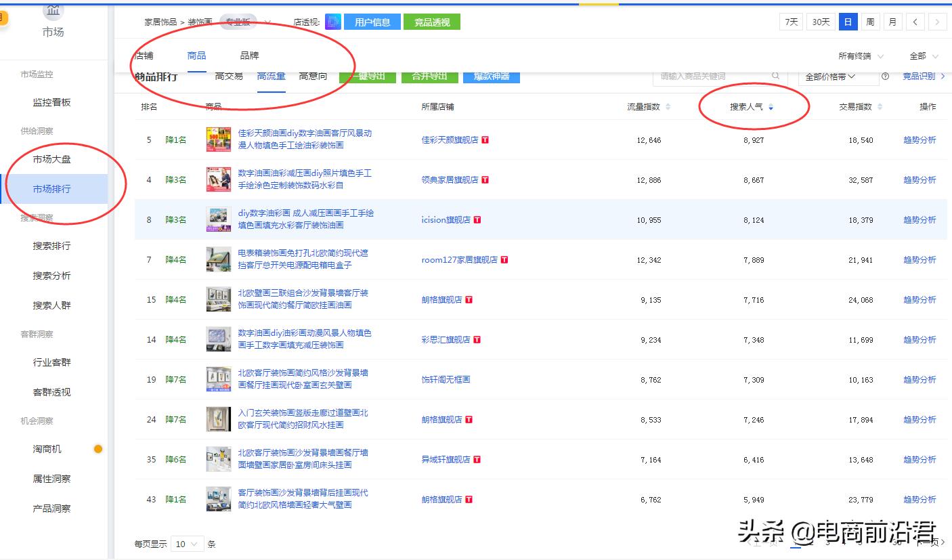The height and width of the screenshot is (560, 952).
Task: Open the 所有终端 dropdown
Action: click(x=856, y=56)
